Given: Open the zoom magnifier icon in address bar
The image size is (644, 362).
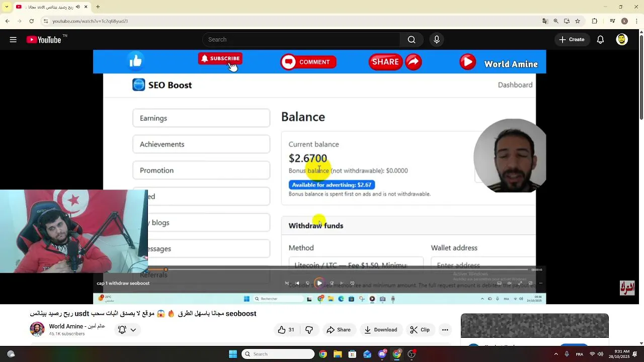Looking at the screenshot, I should pyautogui.click(x=556, y=21).
